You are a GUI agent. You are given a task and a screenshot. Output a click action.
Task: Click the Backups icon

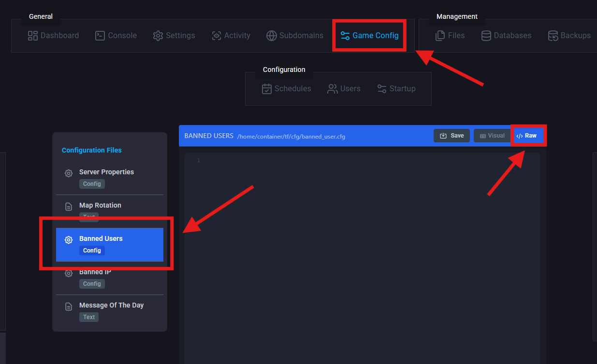coord(553,35)
